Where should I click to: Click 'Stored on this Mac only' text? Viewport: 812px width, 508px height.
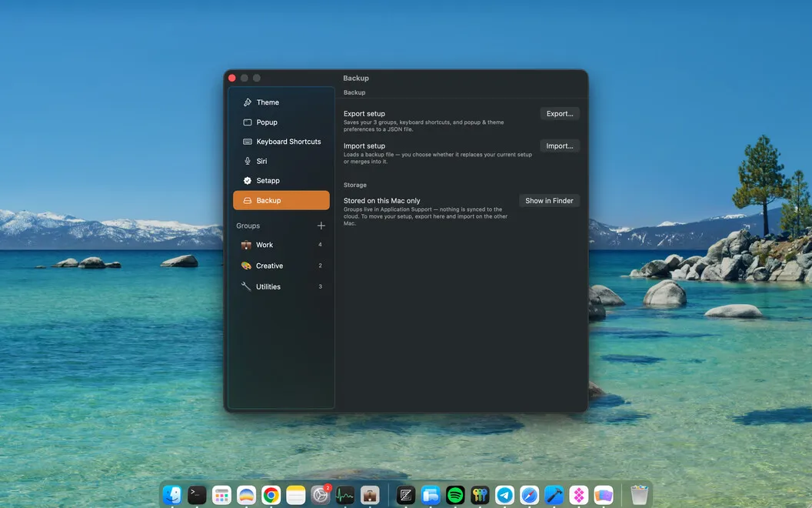[x=381, y=201]
